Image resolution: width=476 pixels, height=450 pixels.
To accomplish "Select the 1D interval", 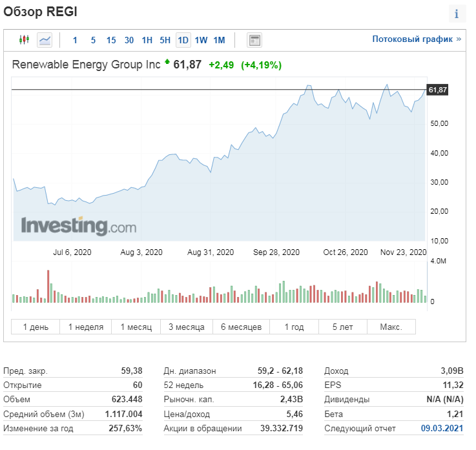I will [x=183, y=40].
